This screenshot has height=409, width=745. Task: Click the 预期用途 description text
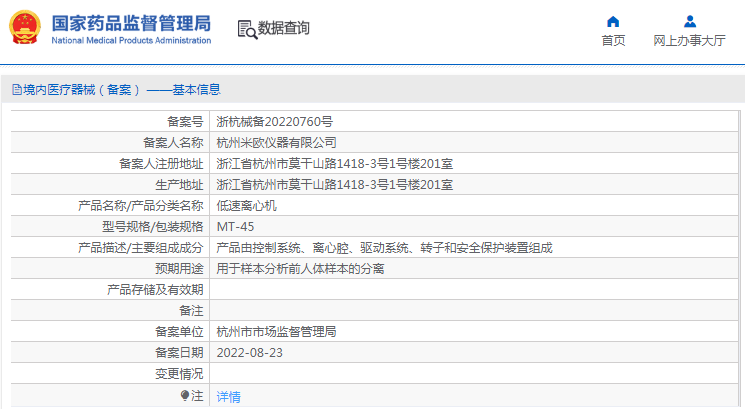click(301, 268)
